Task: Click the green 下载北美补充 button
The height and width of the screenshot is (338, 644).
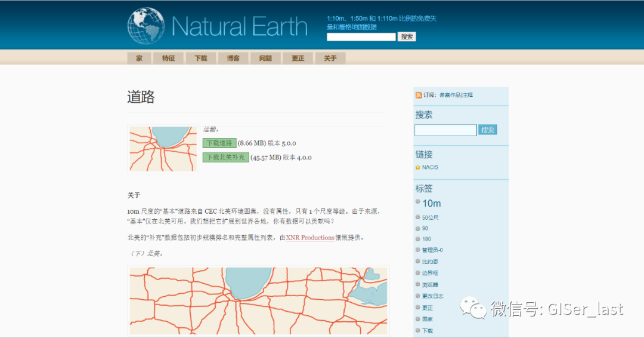Action: coord(225,158)
